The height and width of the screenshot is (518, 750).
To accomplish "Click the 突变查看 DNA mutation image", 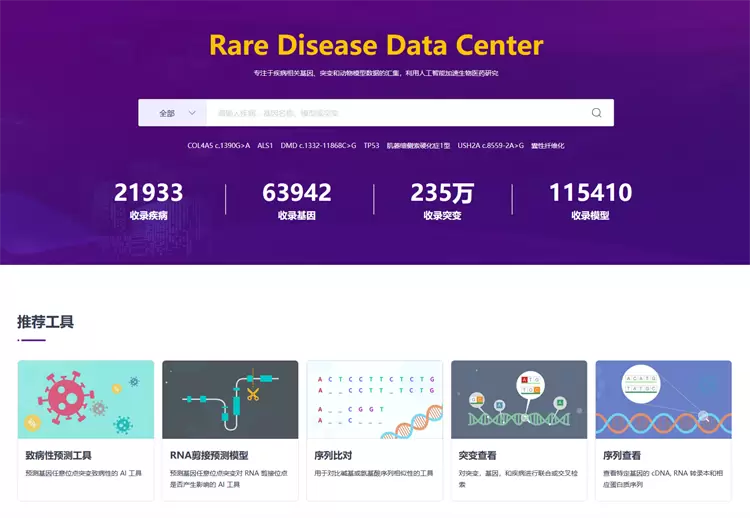I will tap(519, 399).
